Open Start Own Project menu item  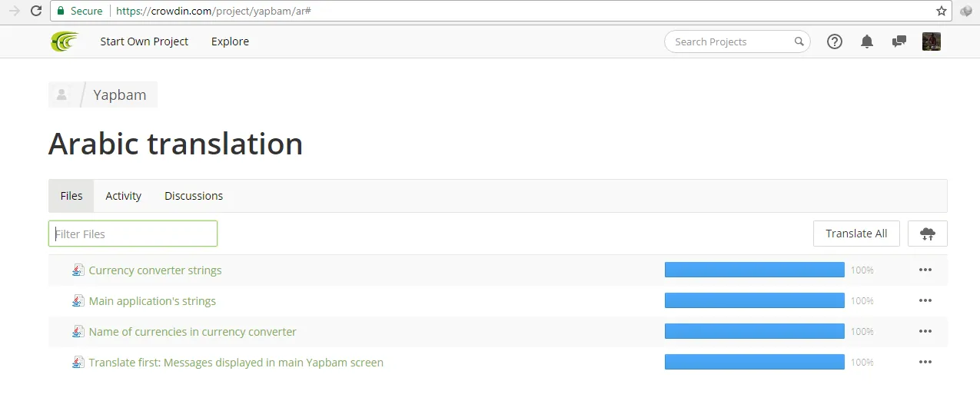coord(145,41)
